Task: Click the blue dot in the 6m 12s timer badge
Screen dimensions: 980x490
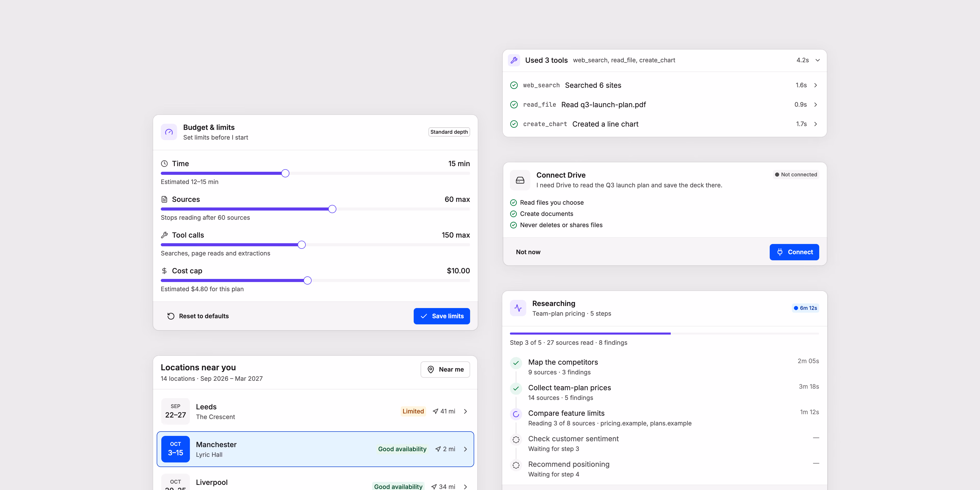Action: (796, 308)
